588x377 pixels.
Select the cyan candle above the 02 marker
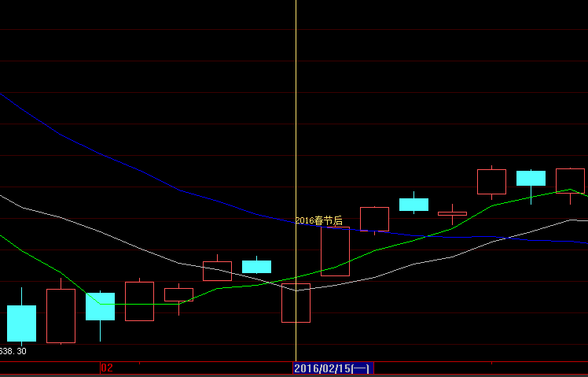[x=100, y=306]
